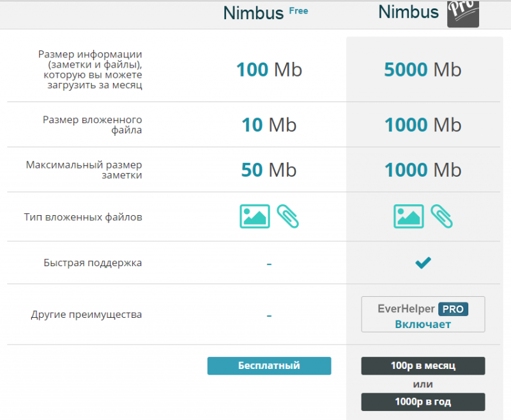The height and width of the screenshot is (420, 511).
Task: Click the paperclip icon in Free column
Action: pos(287,216)
